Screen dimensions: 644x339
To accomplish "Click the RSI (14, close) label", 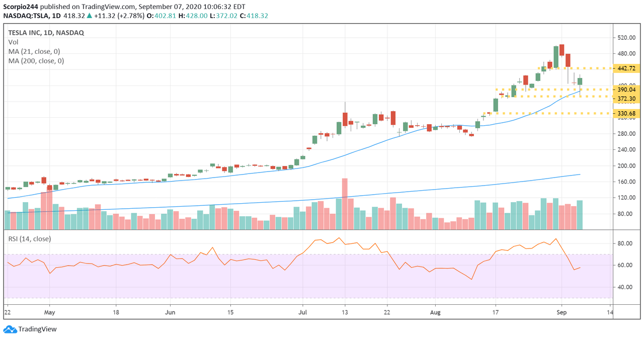I will click(x=29, y=239).
